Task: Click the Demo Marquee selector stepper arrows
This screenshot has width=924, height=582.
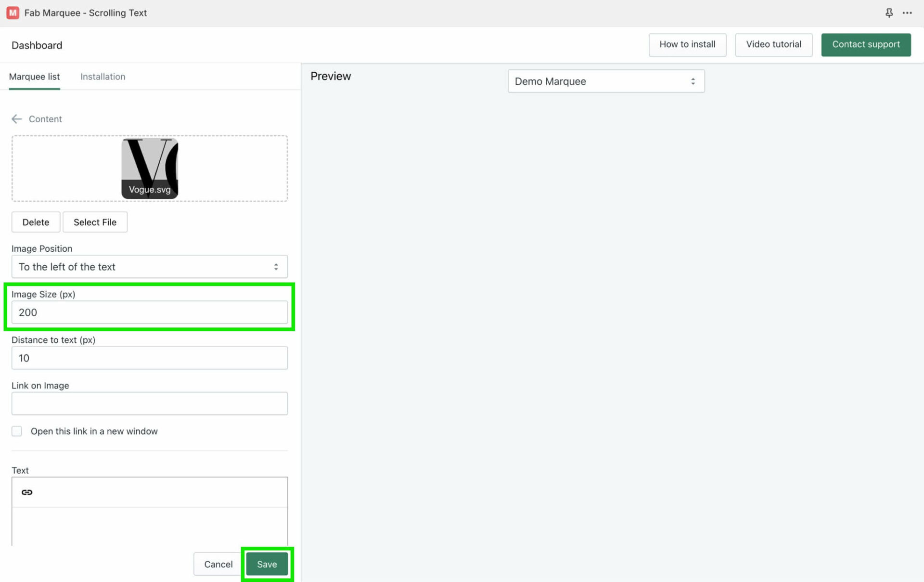Action: tap(693, 81)
